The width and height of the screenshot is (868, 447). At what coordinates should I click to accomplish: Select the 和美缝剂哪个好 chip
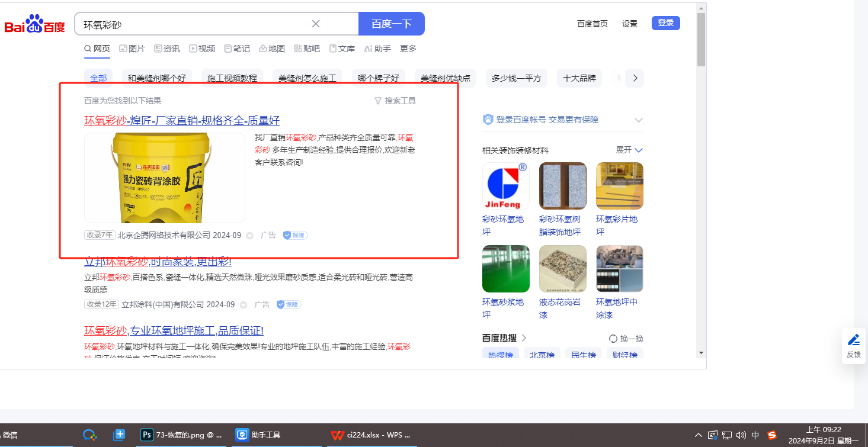pos(157,78)
